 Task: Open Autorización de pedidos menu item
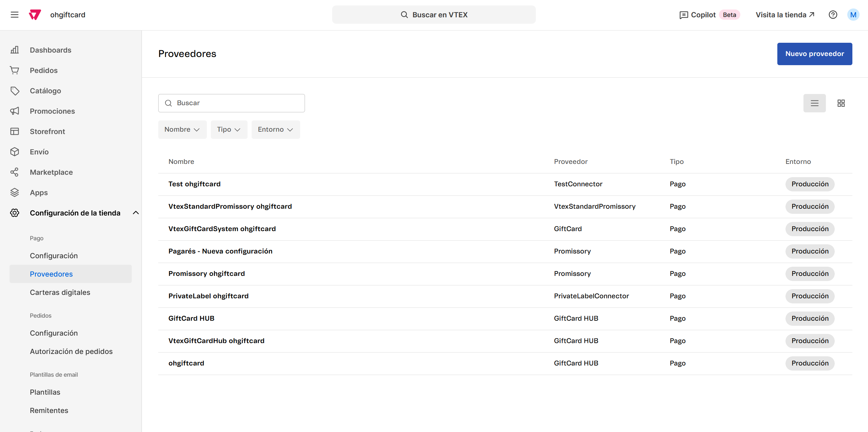[x=71, y=351]
